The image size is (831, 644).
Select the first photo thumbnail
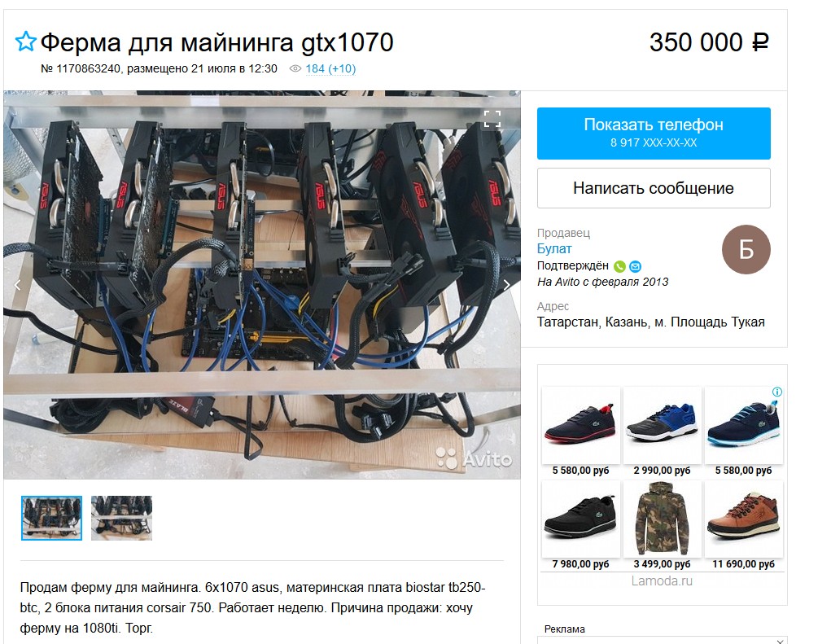tap(51, 518)
